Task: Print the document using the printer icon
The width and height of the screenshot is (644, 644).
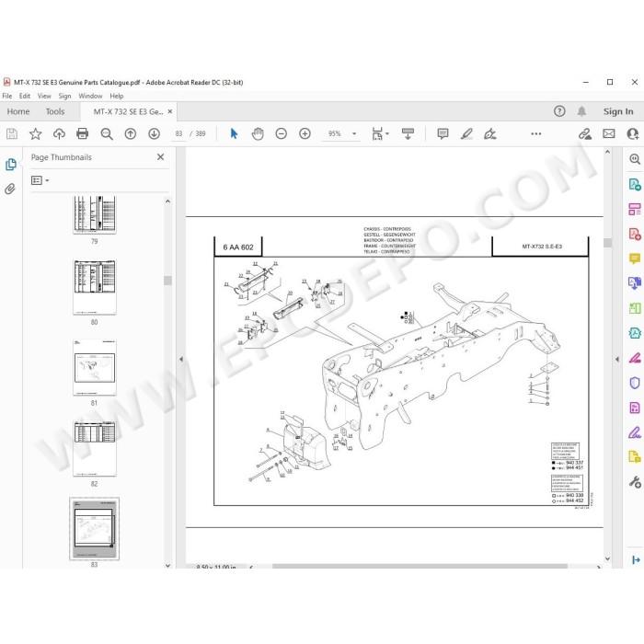Action: [x=83, y=133]
